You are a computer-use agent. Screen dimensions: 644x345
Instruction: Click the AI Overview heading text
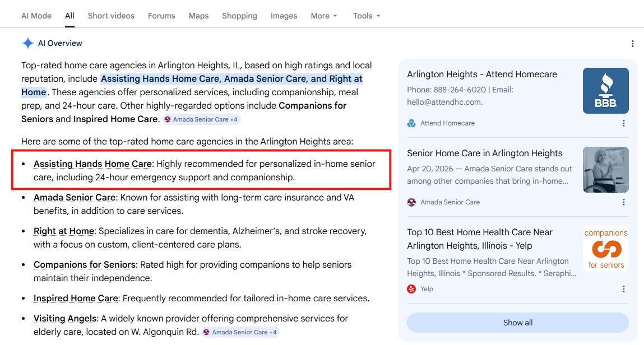point(60,43)
